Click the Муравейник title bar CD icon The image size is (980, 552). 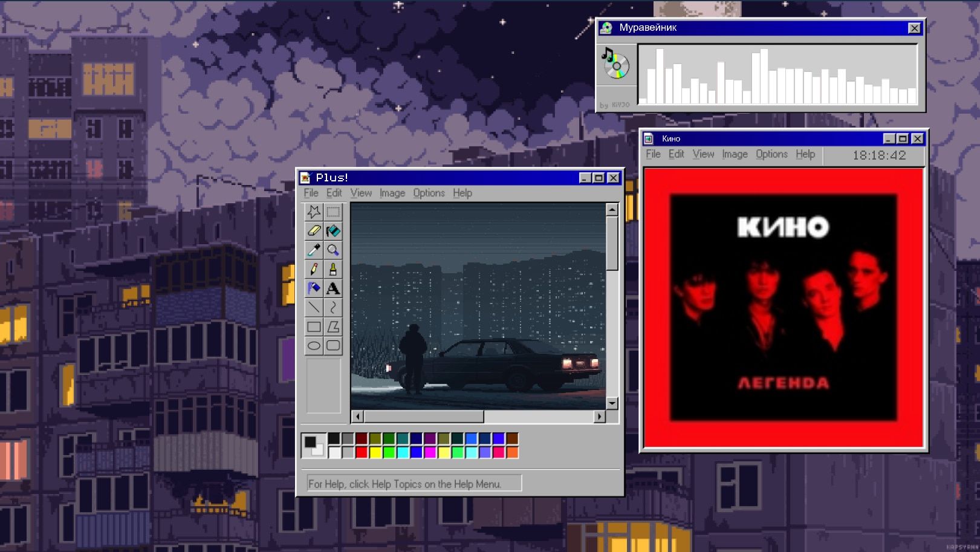[x=606, y=28]
